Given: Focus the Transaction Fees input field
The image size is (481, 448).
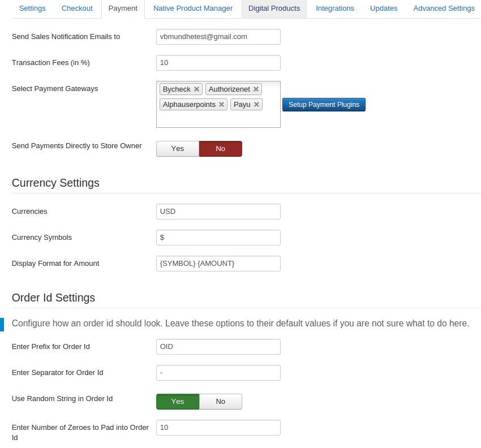Looking at the screenshot, I should point(218,63).
